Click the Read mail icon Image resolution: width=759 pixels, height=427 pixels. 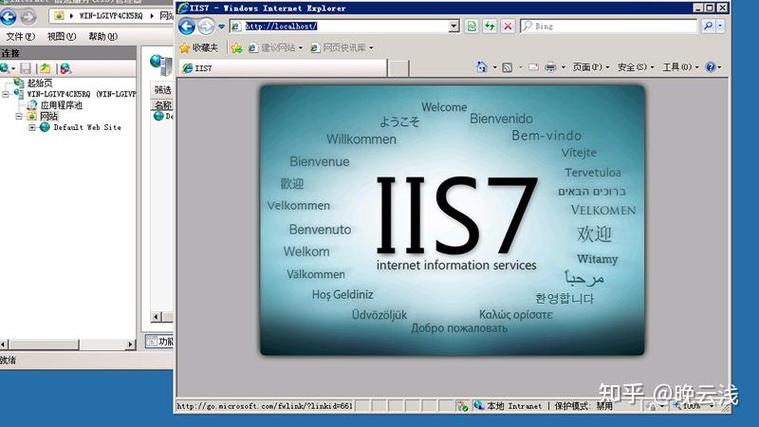tap(533, 67)
